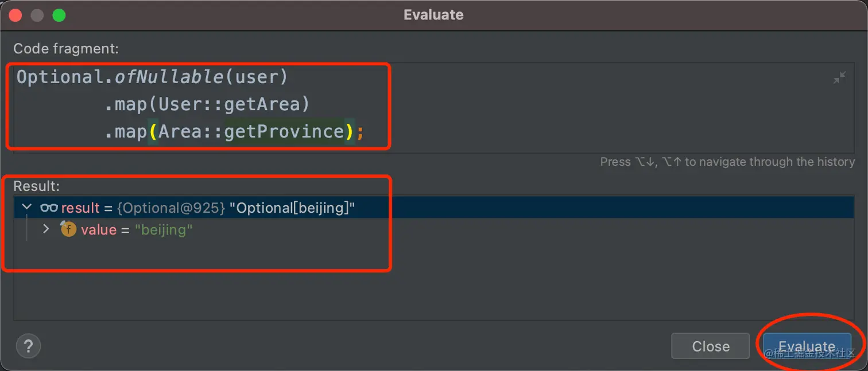Expand the value = "beijing" node
The image size is (868, 371).
tap(46, 229)
